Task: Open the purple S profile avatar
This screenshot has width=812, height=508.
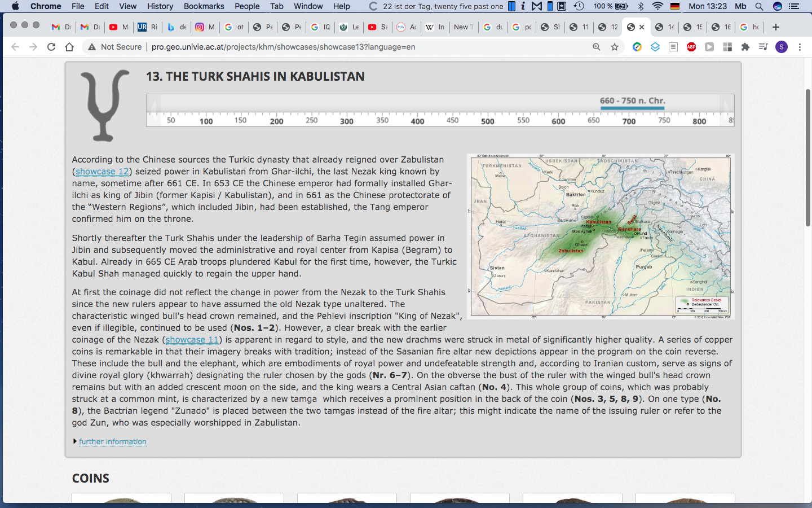Action: coord(782,47)
